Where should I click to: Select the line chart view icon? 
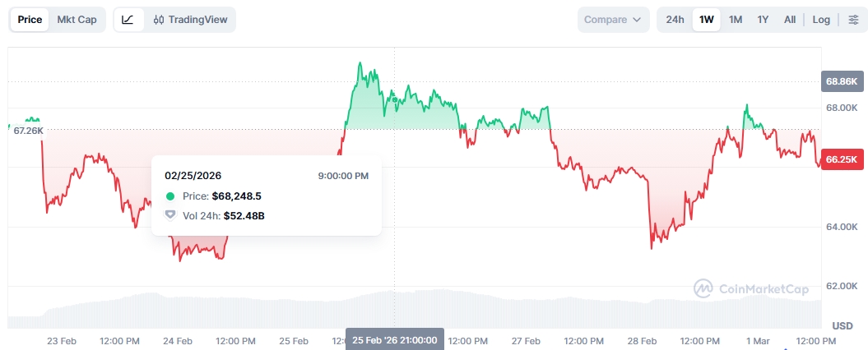tap(128, 20)
